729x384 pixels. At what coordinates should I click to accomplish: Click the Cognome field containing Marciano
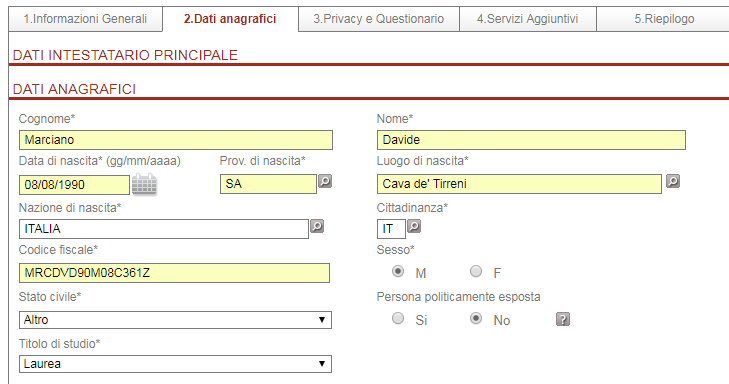(x=176, y=140)
